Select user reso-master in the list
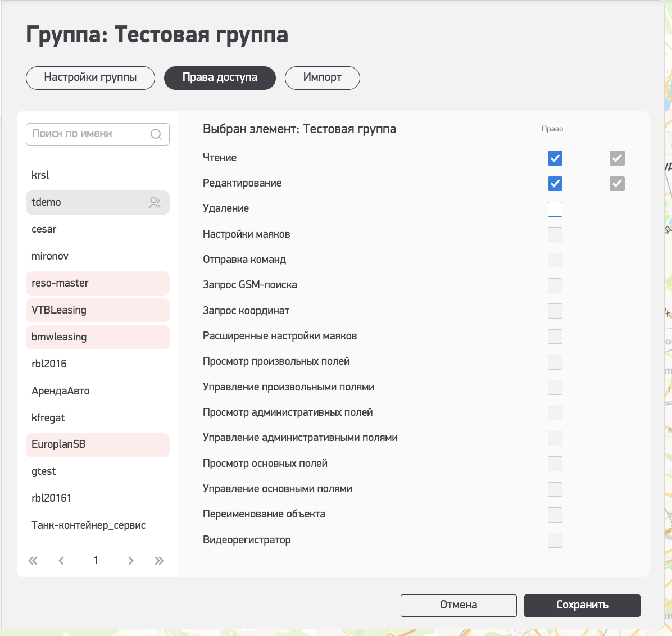 coord(97,283)
